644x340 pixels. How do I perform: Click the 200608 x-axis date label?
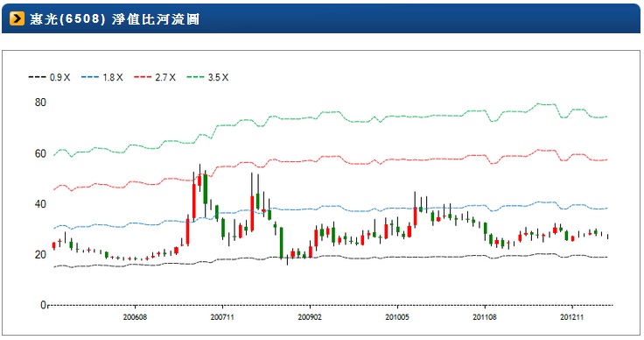[x=135, y=317]
